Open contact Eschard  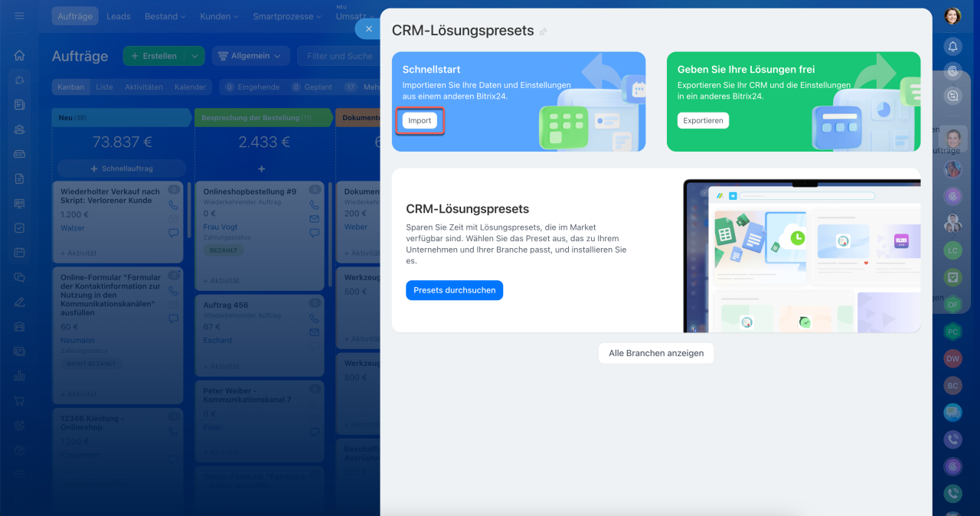(217, 340)
